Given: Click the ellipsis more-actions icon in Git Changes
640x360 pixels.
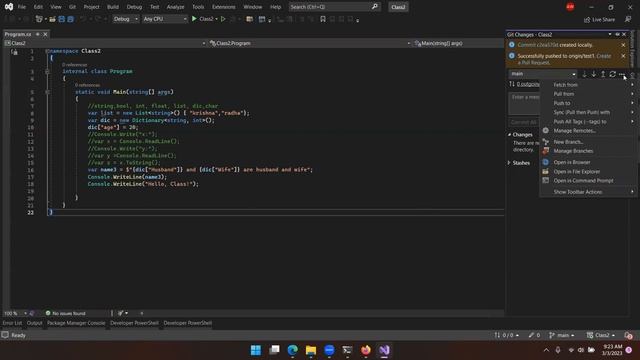Looking at the screenshot, I should pos(622,74).
